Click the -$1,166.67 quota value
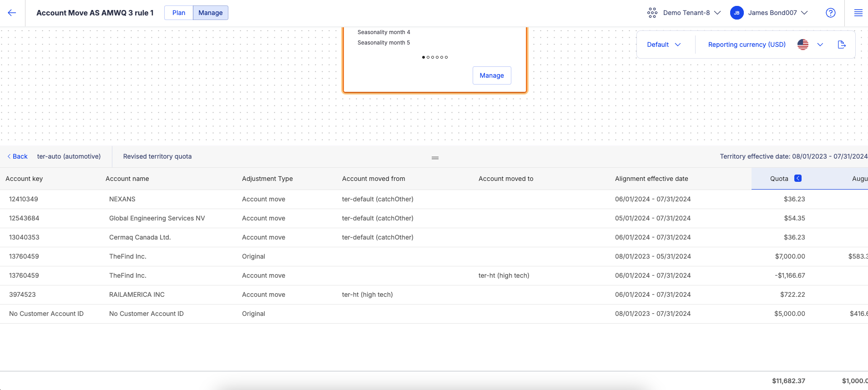The image size is (868, 390). pyautogui.click(x=790, y=275)
